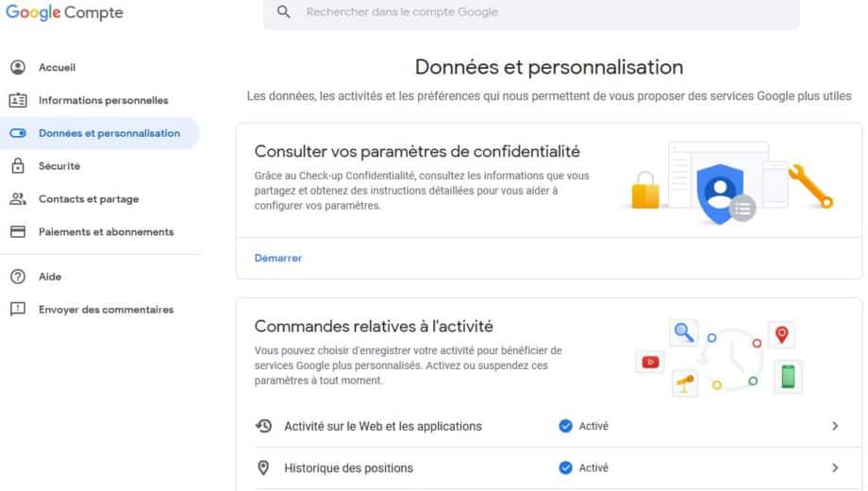Click the Les données, les activités subtitle text
The image size is (868, 491).
pyautogui.click(x=549, y=96)
